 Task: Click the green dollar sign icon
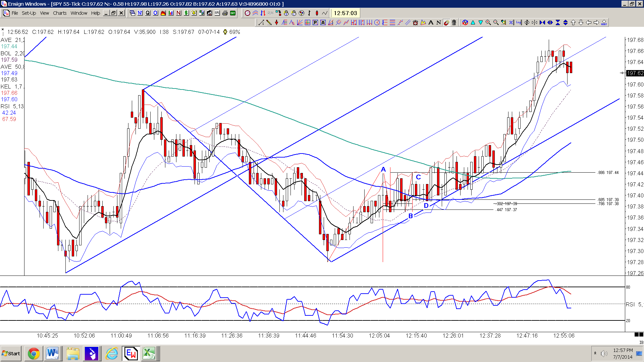point(186,13)
